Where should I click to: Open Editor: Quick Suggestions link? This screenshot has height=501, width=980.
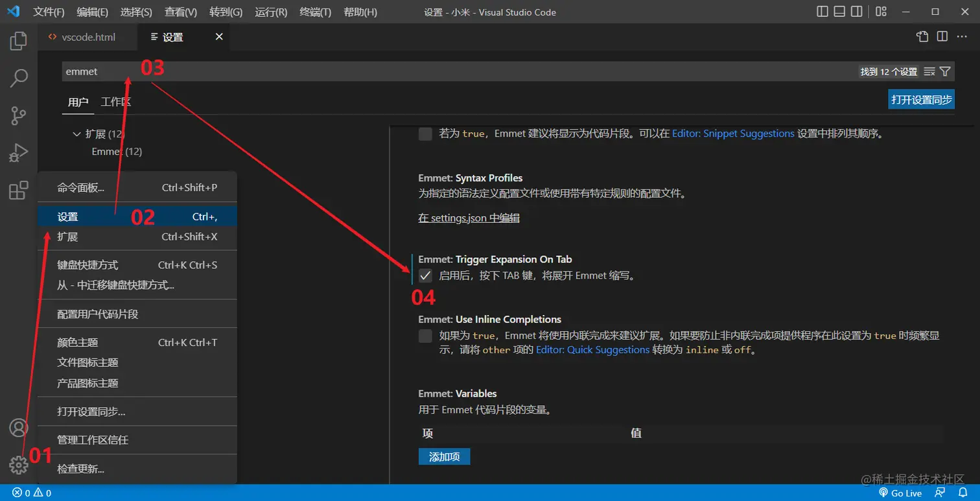(x=592, y=350)
